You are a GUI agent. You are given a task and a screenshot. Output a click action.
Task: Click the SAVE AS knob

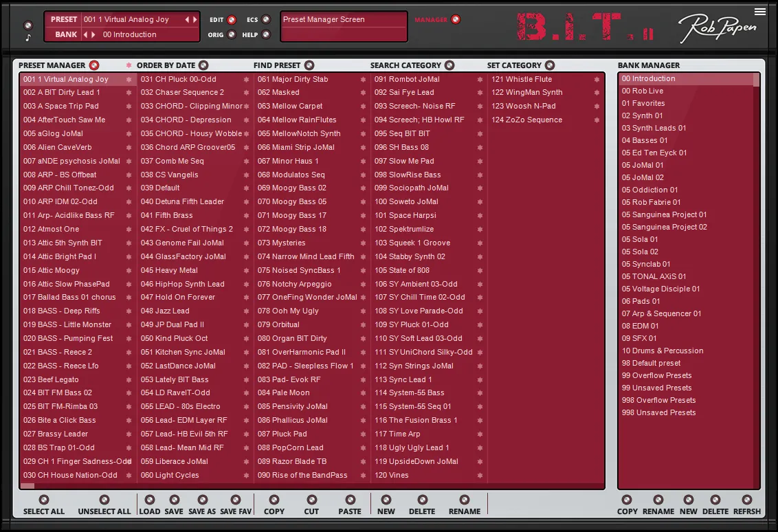pyautogui.click(x=203, y=500)
